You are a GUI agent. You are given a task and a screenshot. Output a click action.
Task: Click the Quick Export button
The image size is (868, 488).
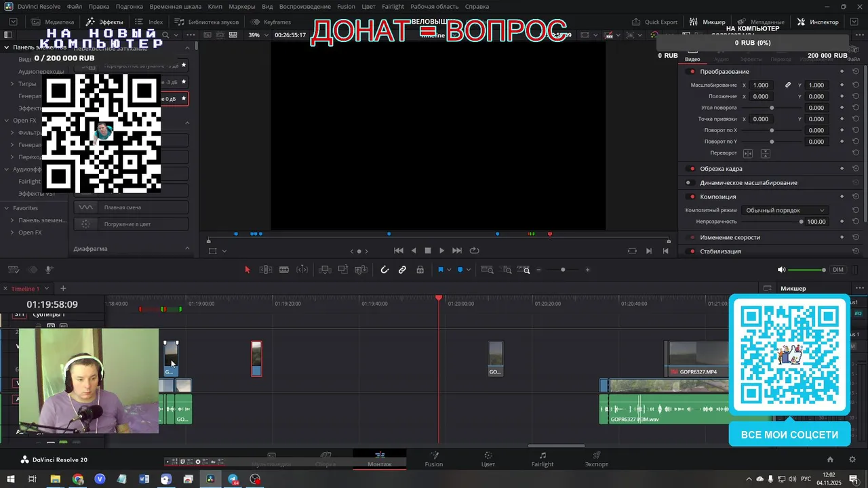(x=654, y=22)
